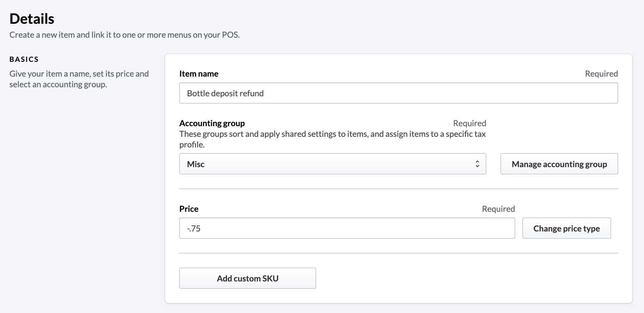Screen dimensions: 644x313
Task: Click the Accounting group label
Action: pos(212,123)
